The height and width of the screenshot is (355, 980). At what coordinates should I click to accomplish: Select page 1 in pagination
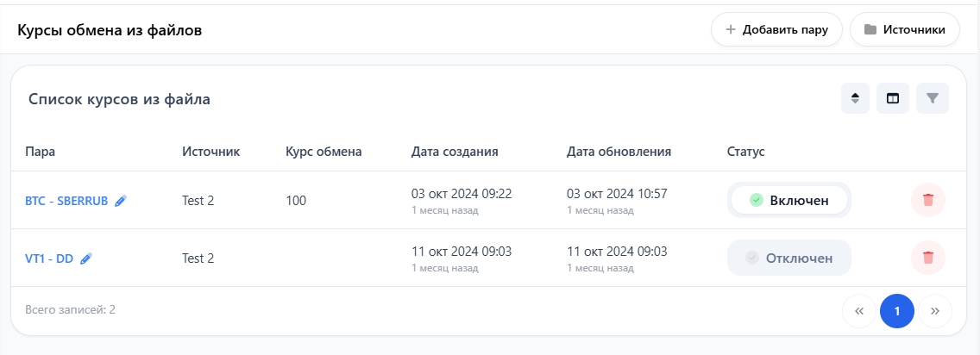pyautogui.click(x=897, y=311)
